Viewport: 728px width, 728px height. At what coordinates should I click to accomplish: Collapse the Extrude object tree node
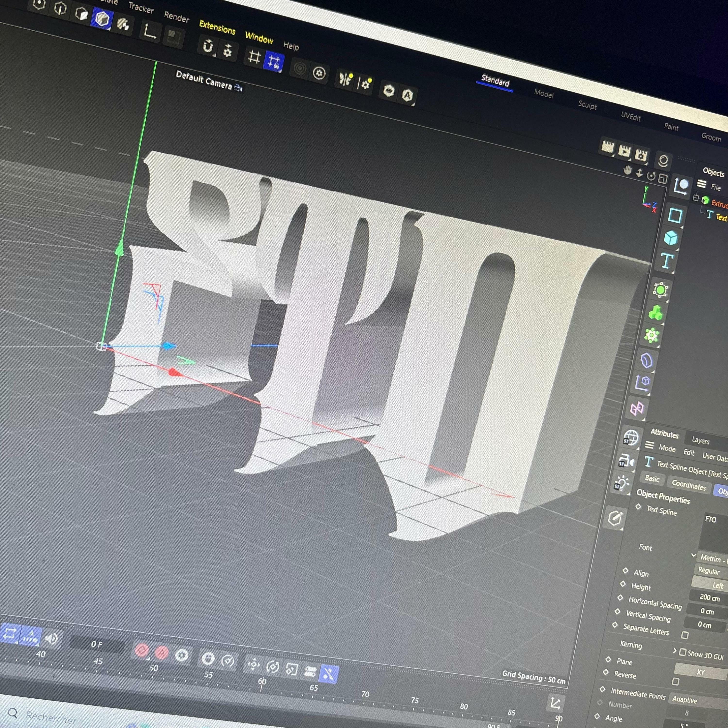point(696,198)
